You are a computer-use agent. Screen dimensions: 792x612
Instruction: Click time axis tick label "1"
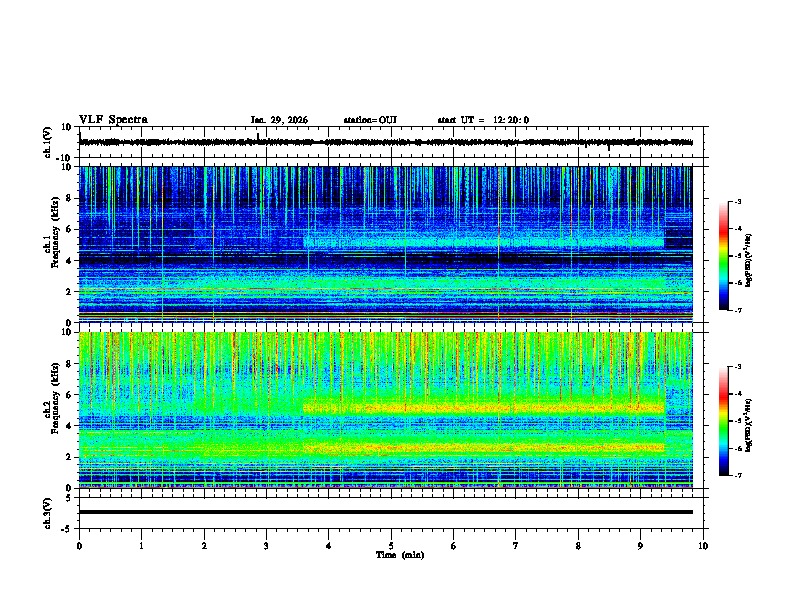pyautogui.click(x=141, y=546)
